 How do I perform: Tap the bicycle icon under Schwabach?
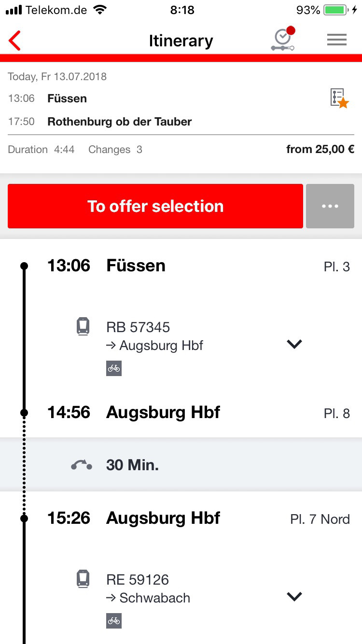114,620
